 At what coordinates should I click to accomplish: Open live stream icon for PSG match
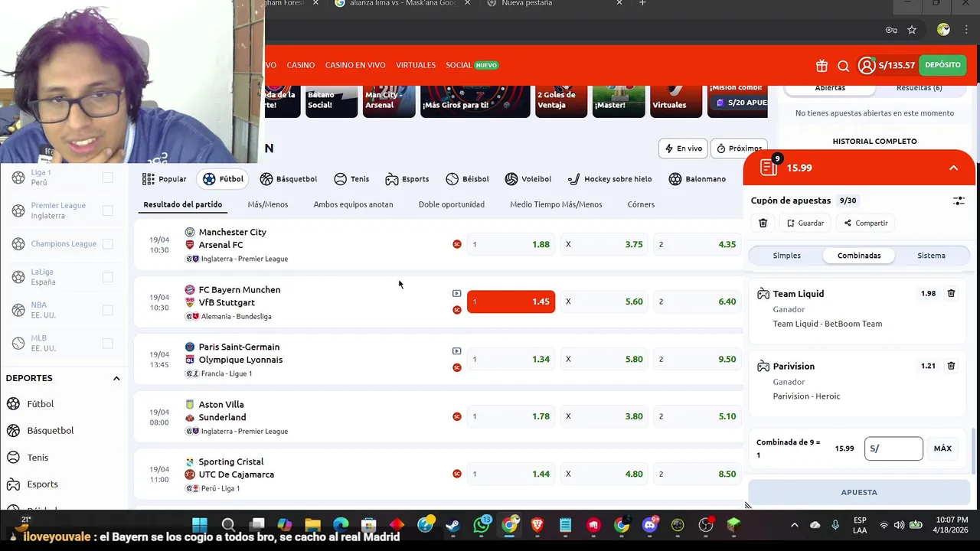coord(457,350)
